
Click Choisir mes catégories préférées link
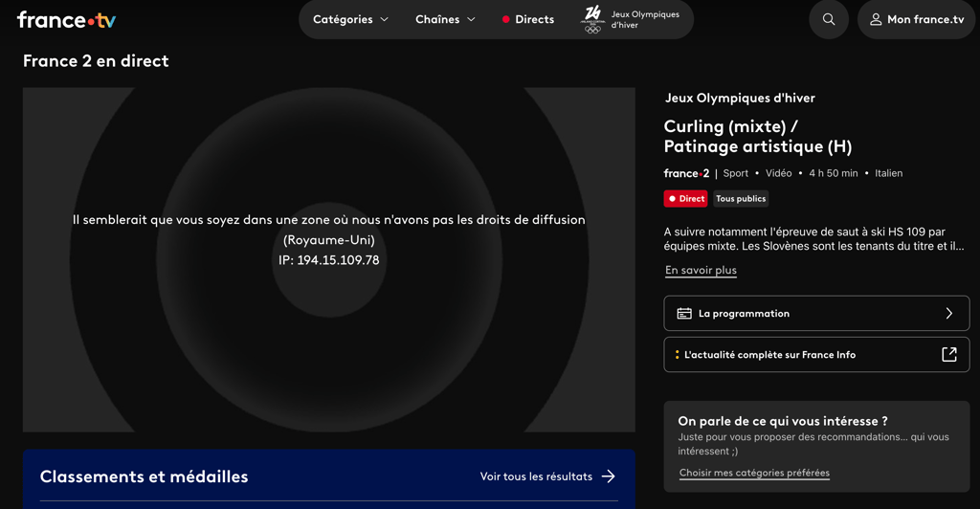tap(754, 473)
